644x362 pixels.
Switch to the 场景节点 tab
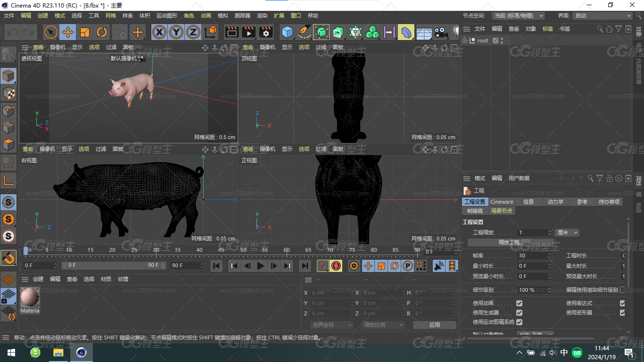coord(502,211)
